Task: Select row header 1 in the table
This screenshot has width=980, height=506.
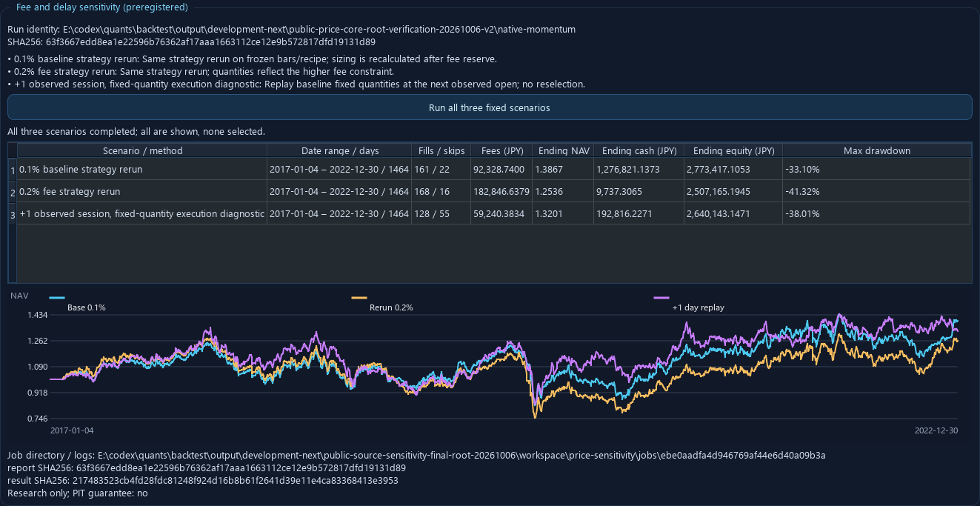Action: [x=13, y=170]
